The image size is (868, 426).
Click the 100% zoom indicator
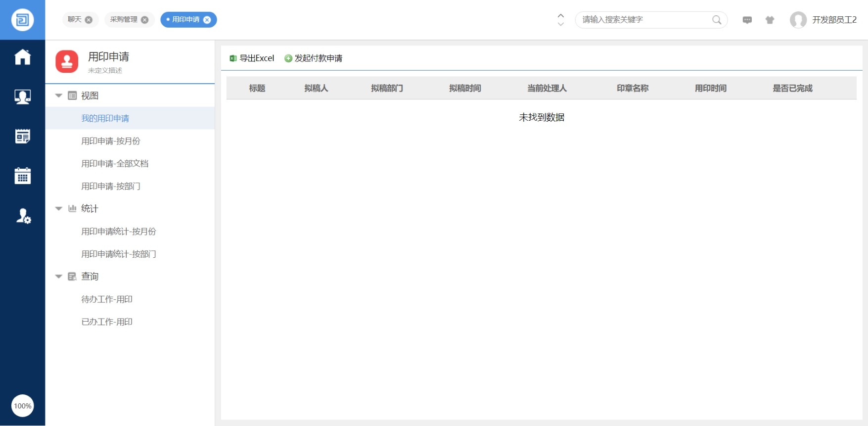click(22, 406)
